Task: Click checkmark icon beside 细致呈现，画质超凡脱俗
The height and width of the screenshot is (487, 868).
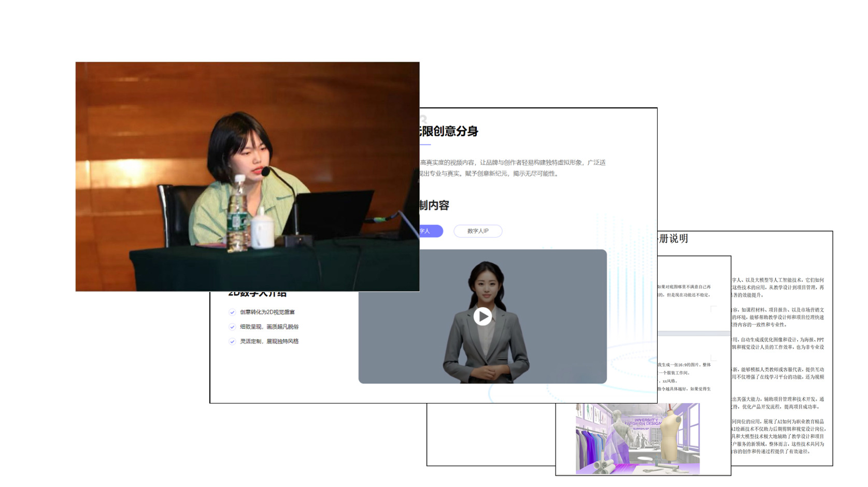Action: coord(232,327)
